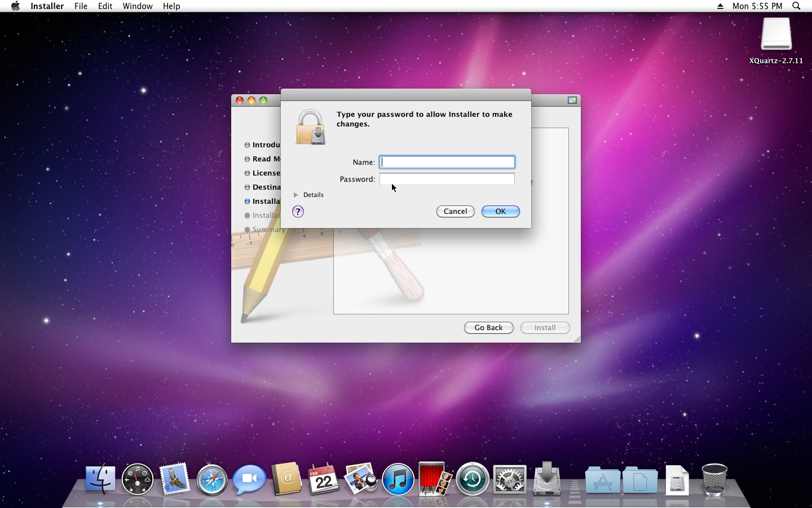Focus the Password input field

tap(447, 179)
